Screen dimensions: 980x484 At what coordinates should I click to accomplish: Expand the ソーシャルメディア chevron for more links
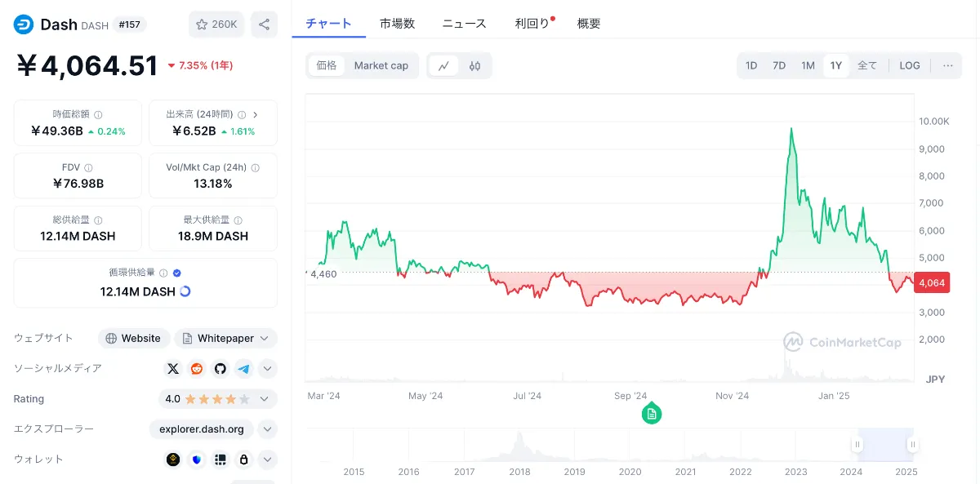click(267, 368)
